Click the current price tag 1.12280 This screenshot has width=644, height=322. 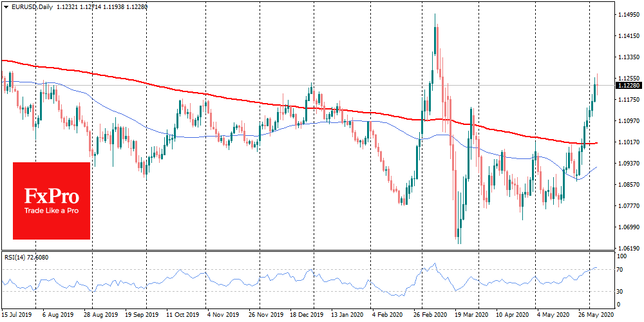(x=627, y=85)
